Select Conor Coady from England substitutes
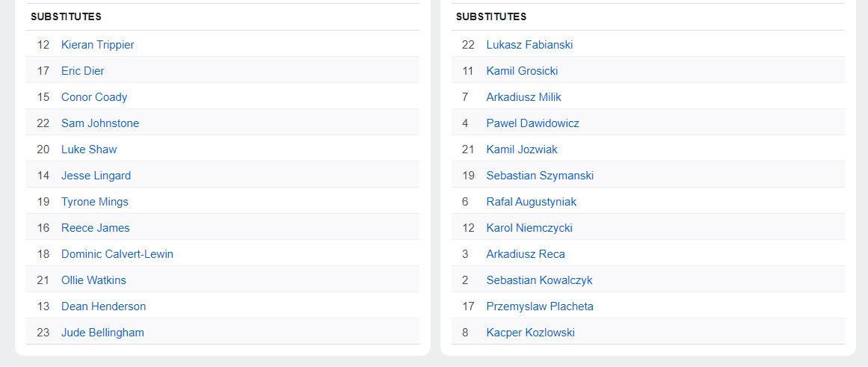 [x=94, y=97]
